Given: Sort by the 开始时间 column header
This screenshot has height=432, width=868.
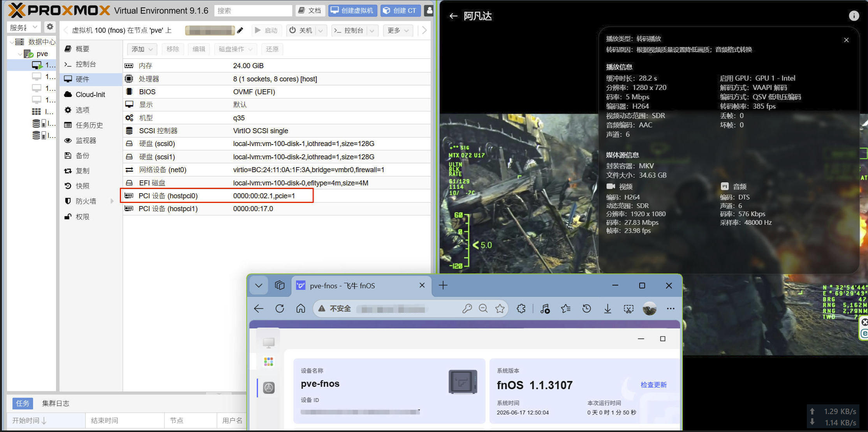Looking at the screenshot, I should pyautogui.click(x=46, y=420).
